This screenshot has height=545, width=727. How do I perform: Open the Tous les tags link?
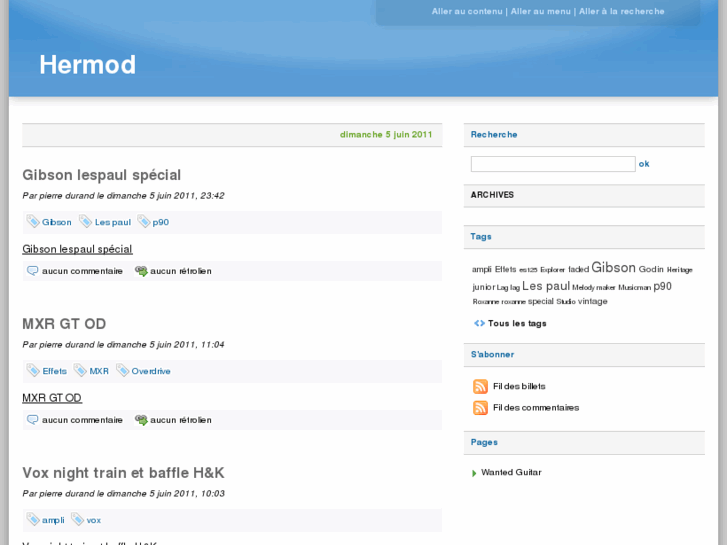pos(517,323)
